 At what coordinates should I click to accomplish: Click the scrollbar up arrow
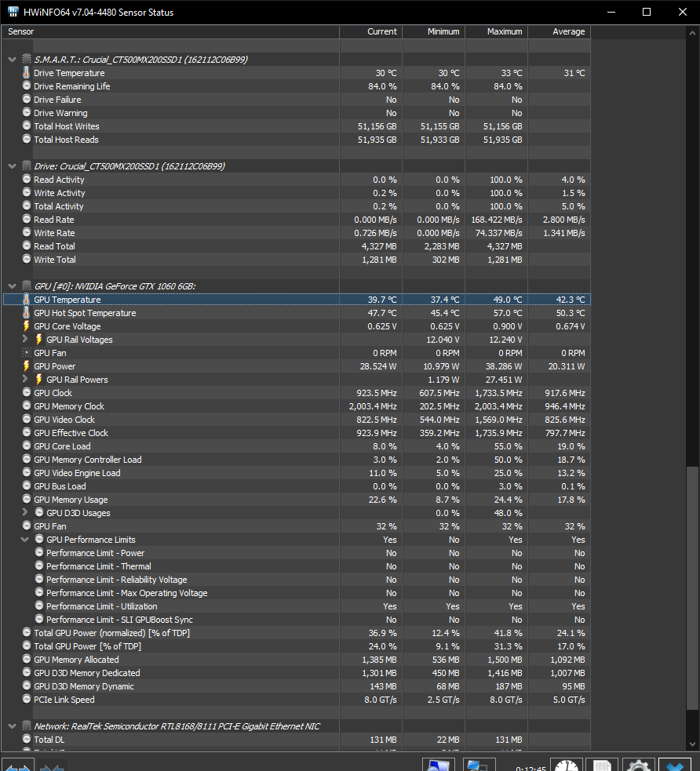tap(693, 32)
